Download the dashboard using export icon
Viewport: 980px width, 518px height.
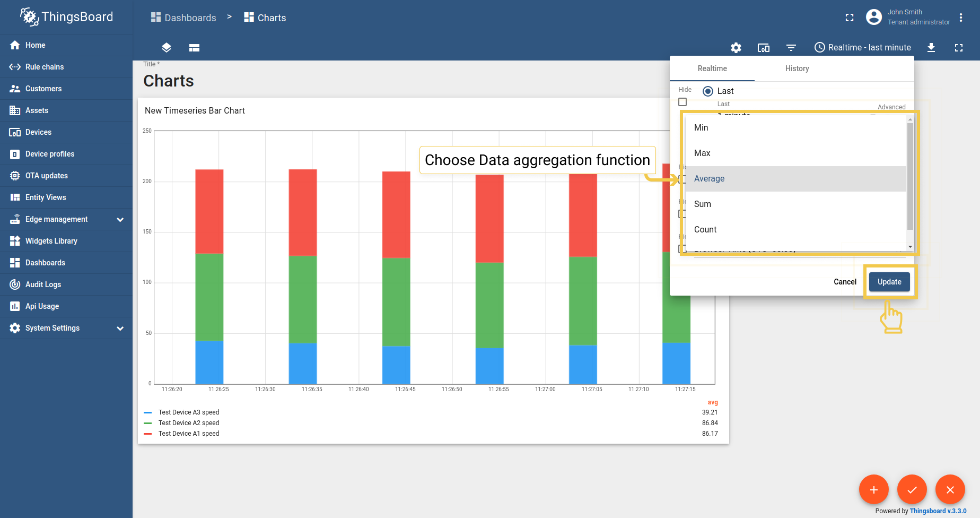tap(932, 48)
